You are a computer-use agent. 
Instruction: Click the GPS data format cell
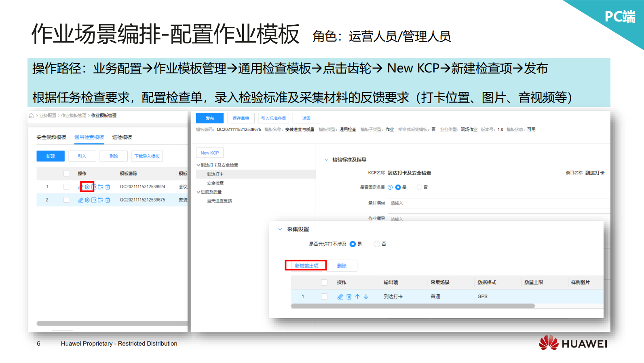pyautogui.click(x=482, y=297)
